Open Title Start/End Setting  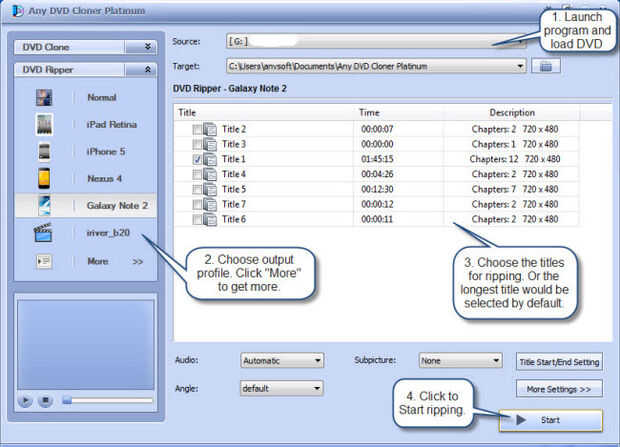click(x=559, y=362)
